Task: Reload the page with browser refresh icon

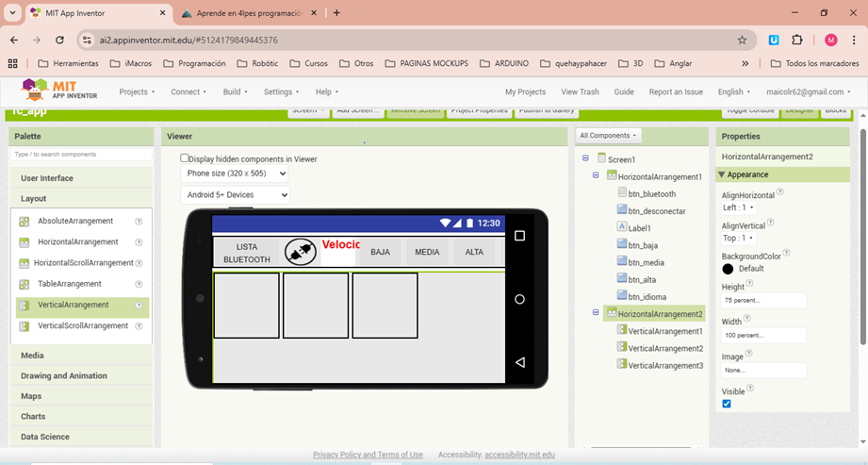Action: pyautogui.click(x=59, y=41)
